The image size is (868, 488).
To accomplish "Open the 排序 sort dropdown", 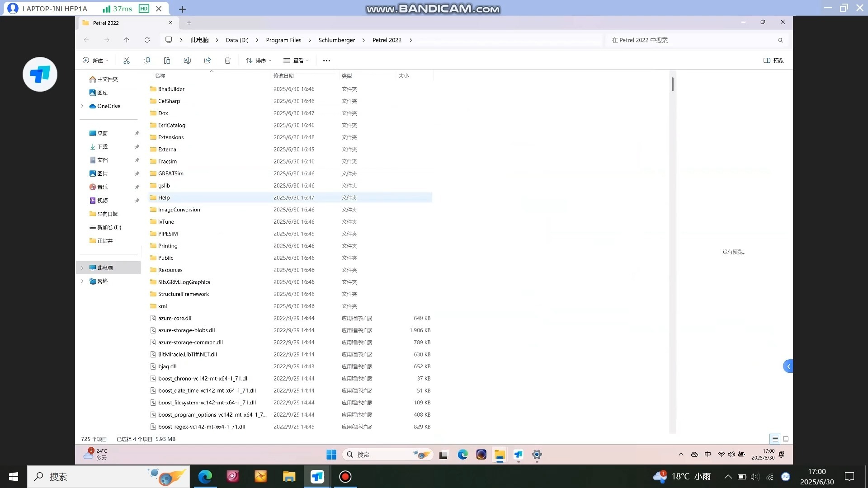I will [259, 60].
